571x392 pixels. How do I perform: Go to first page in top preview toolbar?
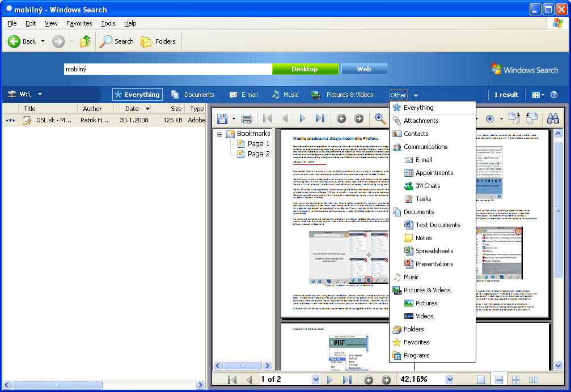point(267,118)
